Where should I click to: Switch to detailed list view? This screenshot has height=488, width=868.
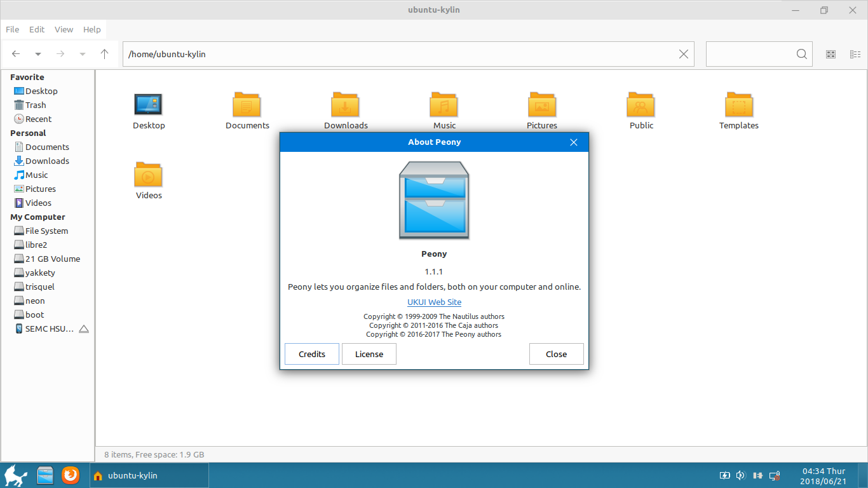tap(855, 54)
